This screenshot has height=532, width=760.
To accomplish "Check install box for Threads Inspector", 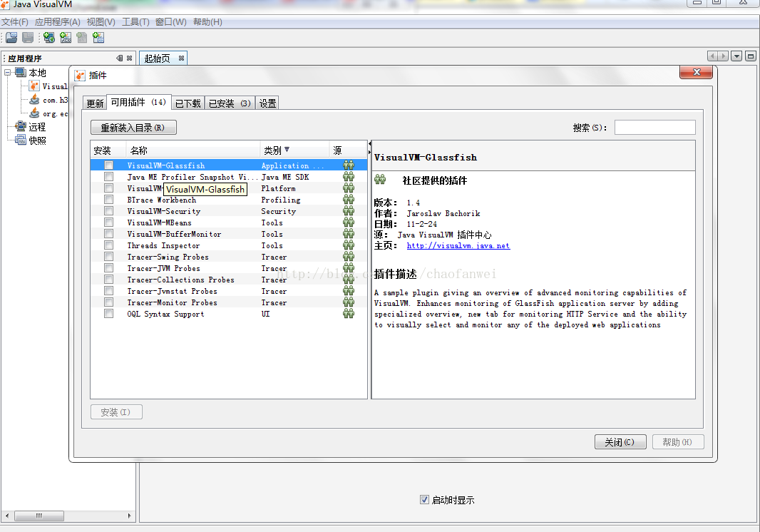I will pyautogui.click(x=108, y=245).
